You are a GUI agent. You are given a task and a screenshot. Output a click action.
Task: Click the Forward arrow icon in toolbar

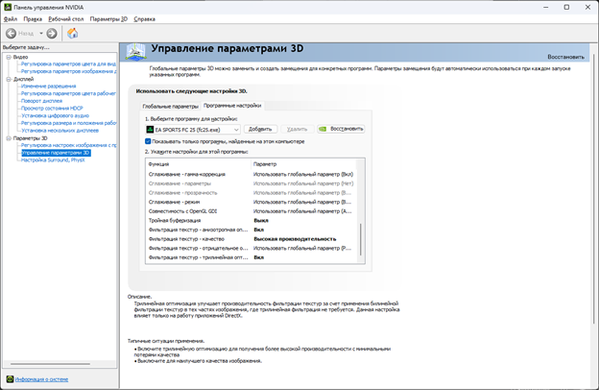coord(52,34)
